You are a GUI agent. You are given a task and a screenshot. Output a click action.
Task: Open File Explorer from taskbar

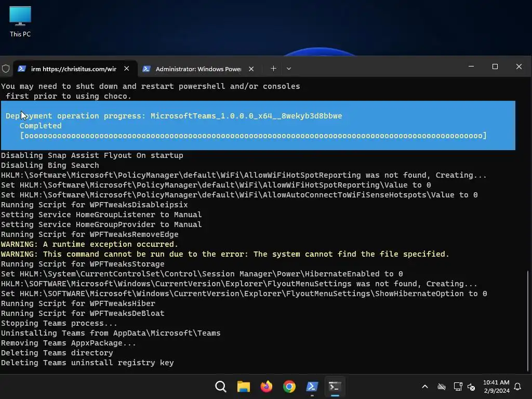[x=244, y=387]
